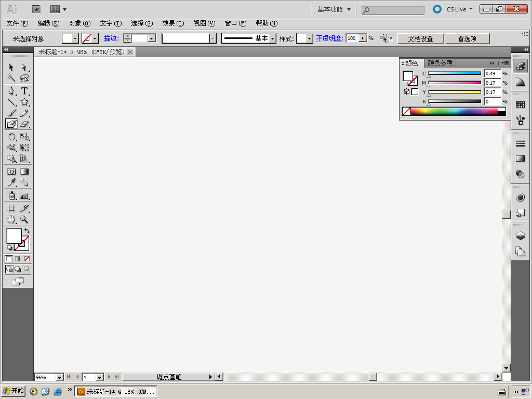The image size is (532, 399).
Task: Select the Shape Builder tool
Action: (11, 158)
